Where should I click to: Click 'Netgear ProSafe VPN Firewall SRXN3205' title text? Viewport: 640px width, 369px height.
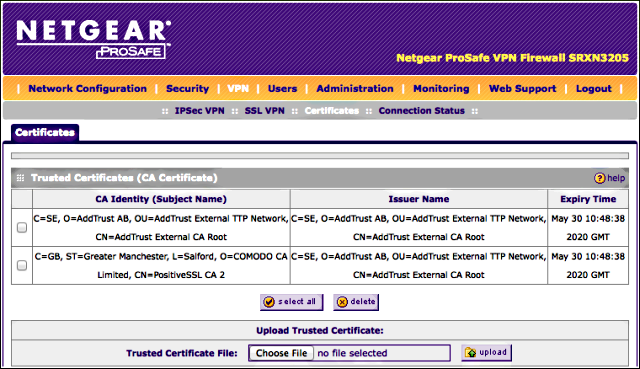(x=513, y=58)
